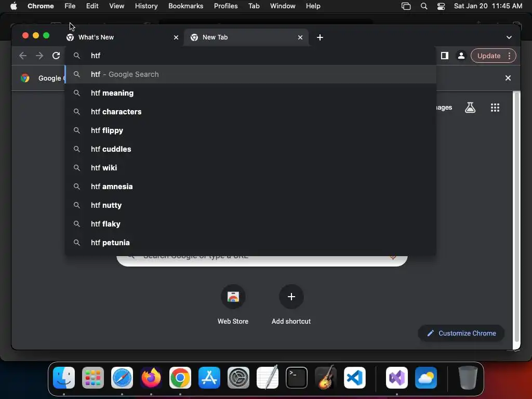Screen dimensions: 532x399
Task: Launch Safari from the dock
Action: pyautogui.click(x=122, y=378)
